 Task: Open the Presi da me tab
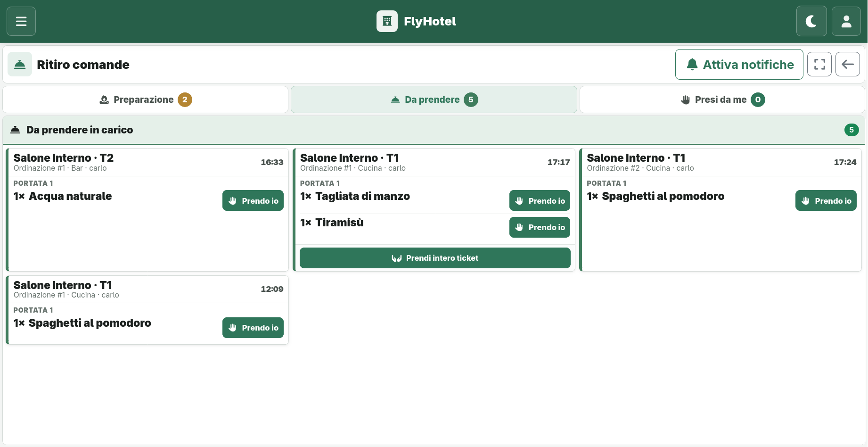click(722, 99)
